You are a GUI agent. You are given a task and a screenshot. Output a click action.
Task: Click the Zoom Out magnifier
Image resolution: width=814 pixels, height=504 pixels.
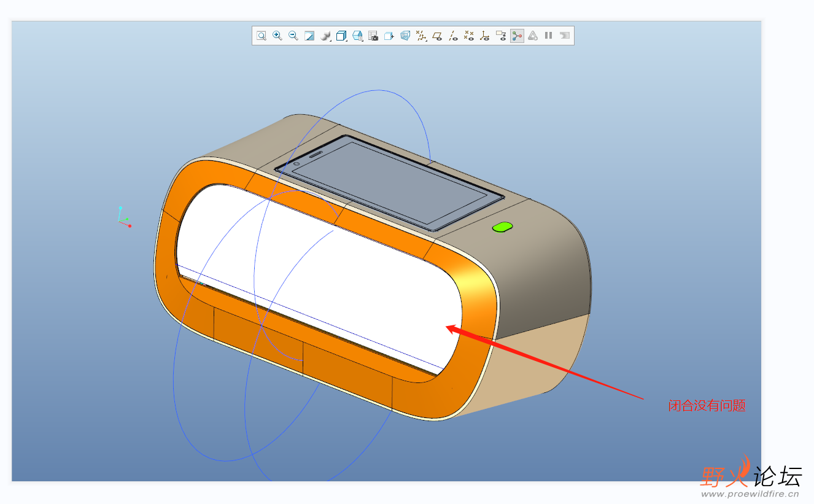point(293,36)
